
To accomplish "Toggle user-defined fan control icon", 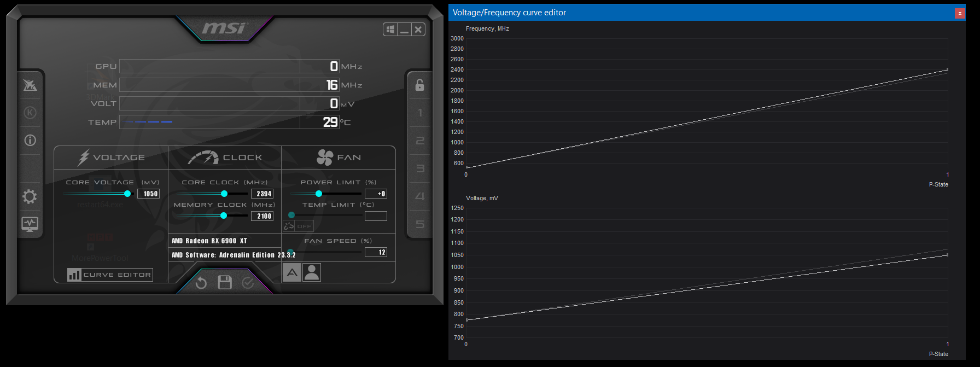I will [x=312, y=272].
